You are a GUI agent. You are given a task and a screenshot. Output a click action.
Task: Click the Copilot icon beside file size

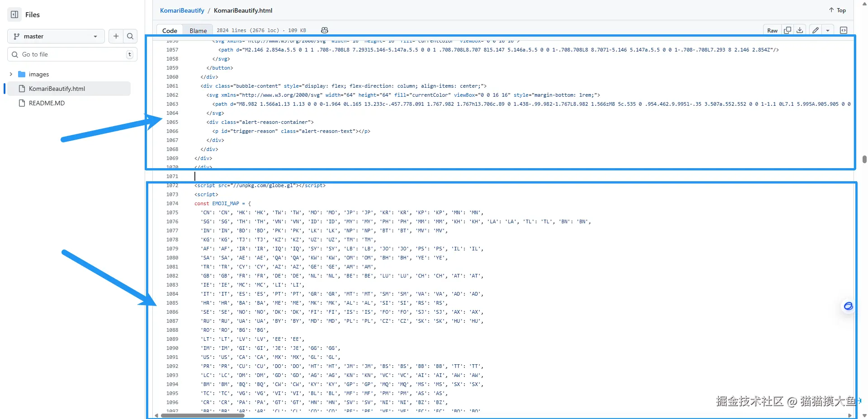325,30
